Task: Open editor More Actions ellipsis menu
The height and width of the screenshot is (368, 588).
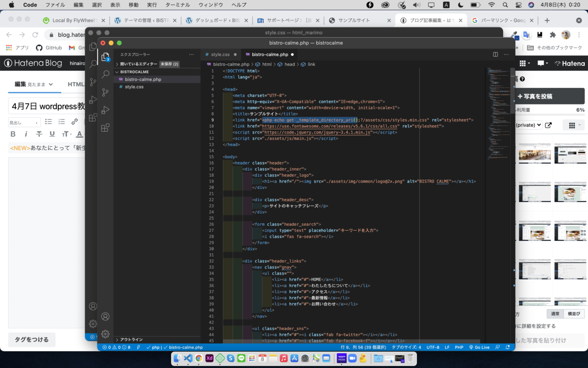Action: pos(507,54)
